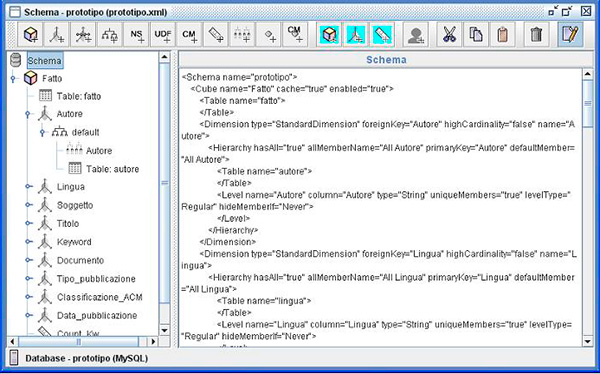Select the Data_pubblicazione dimension label
Screen dimensions: 600x374
[x=97, y=315]
